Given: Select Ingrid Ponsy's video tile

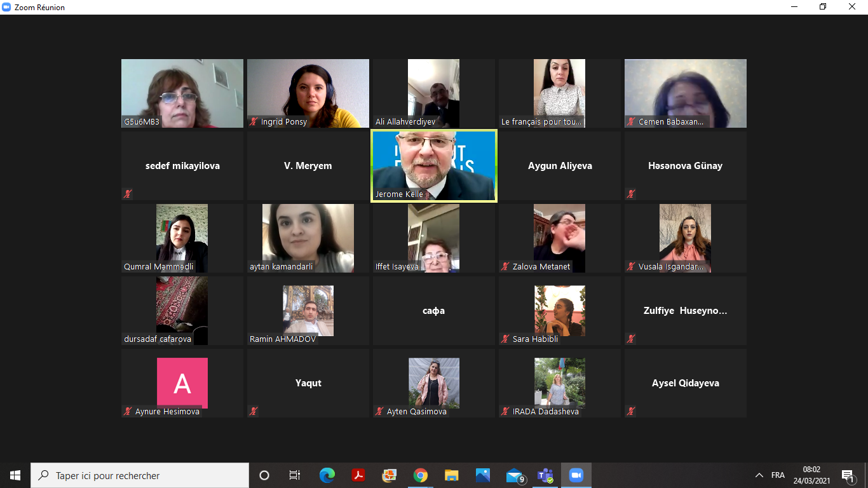Looking at the screenshot, I should point(308,93).
